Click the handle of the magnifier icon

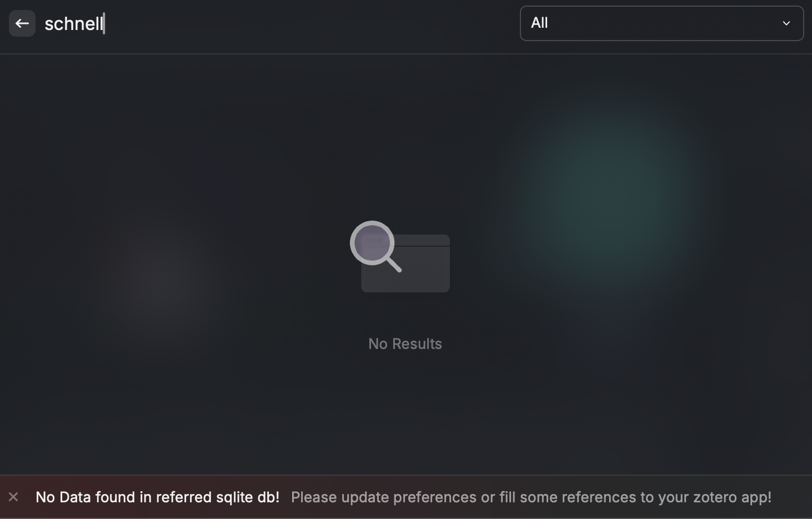393,264
